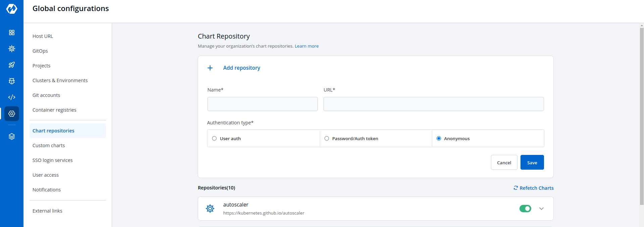The height and width of the screenshot is (227, 644).
Task: Open the helm chart wheel icon in sidebar
Action: (12, 49)
